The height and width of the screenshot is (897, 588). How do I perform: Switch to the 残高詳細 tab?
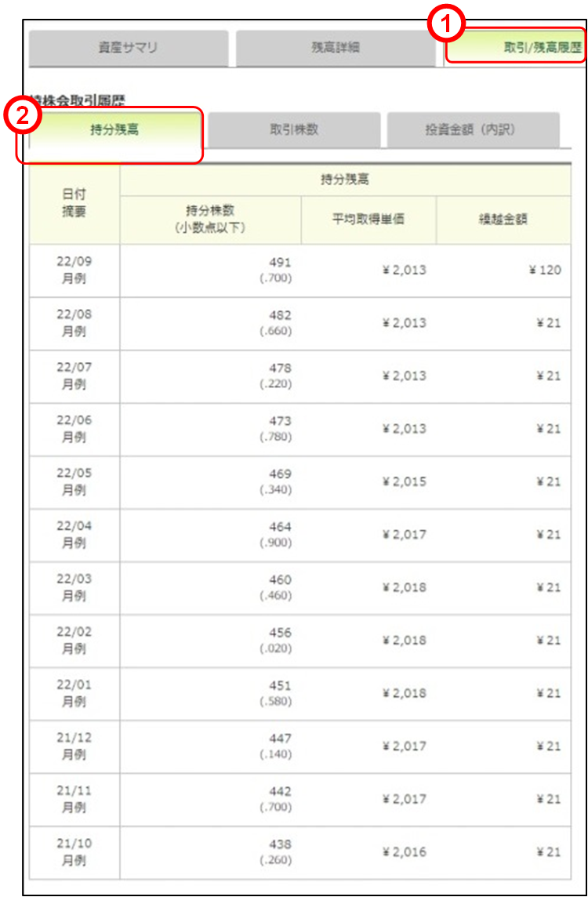[x=335, y=48]
